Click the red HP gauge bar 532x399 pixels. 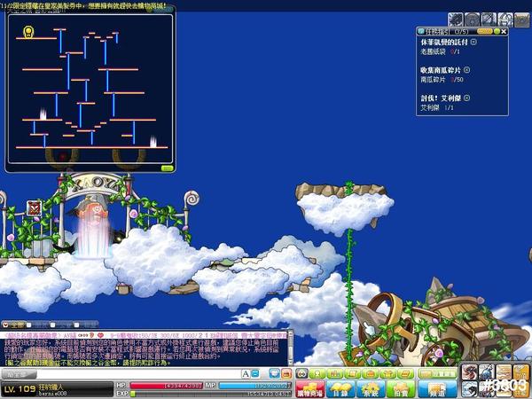[x=167, y=386]
